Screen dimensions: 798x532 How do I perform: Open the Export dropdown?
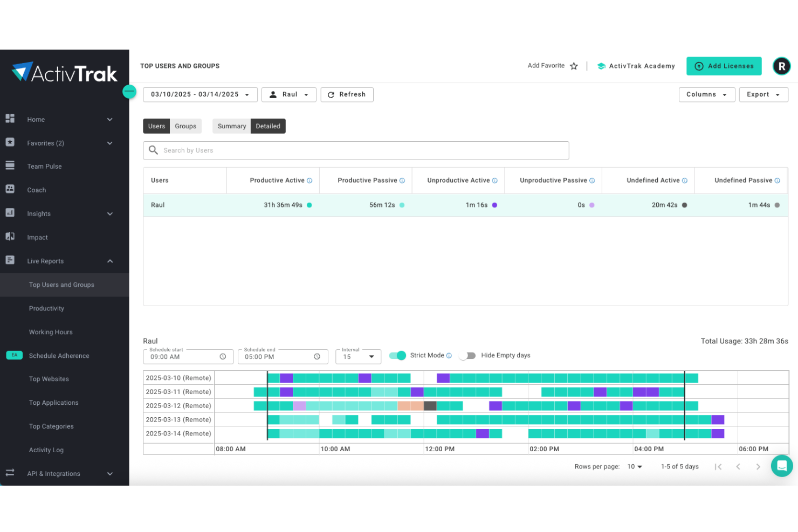click(x=763, y=94)
